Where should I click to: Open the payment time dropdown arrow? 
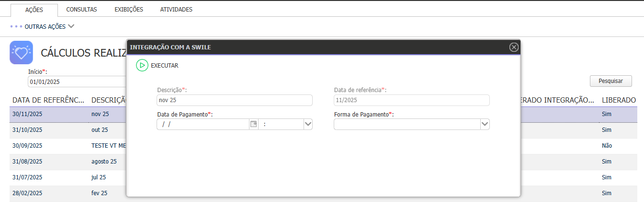click(308, 124)
